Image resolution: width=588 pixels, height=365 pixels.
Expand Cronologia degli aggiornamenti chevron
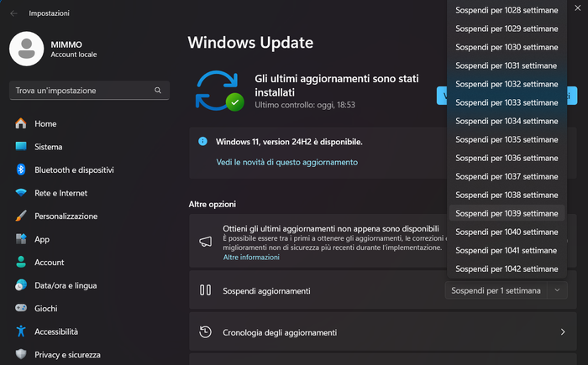(563, 332)
